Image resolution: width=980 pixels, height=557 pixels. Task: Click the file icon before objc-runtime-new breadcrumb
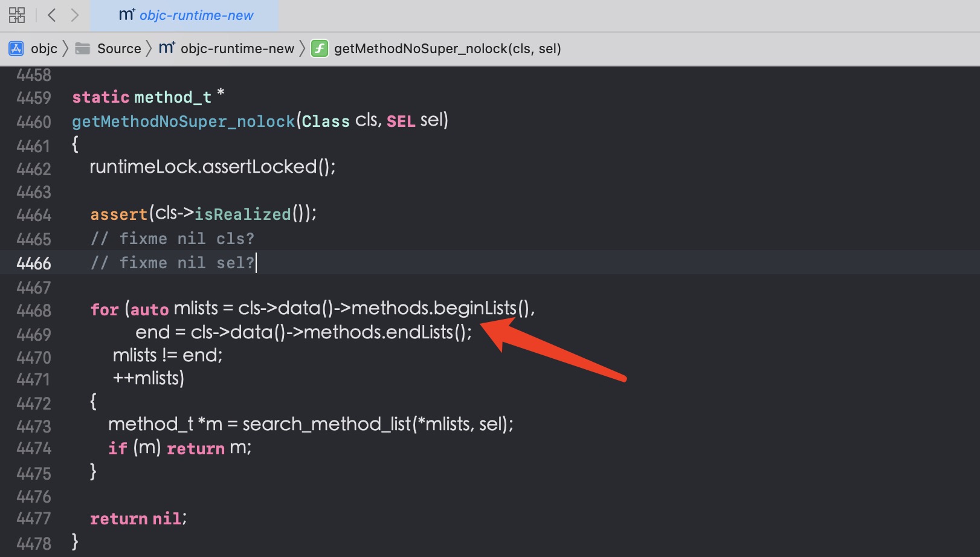[x=167, y=48]
